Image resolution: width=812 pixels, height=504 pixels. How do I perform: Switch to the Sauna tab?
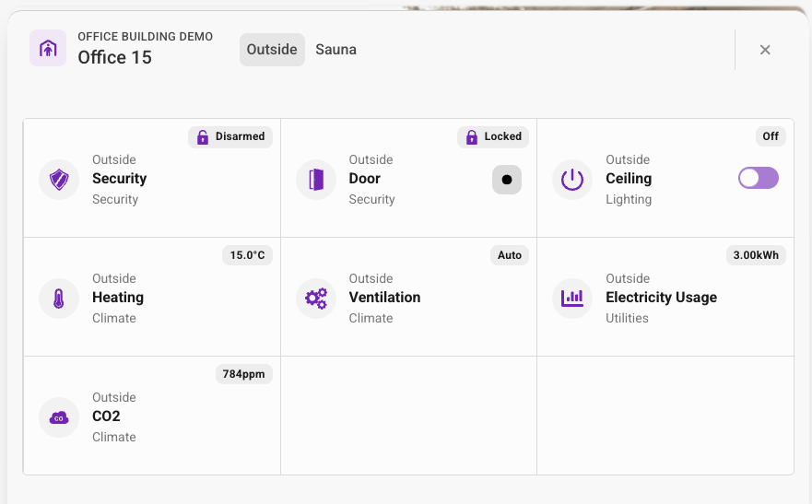(x=335, y=50)
